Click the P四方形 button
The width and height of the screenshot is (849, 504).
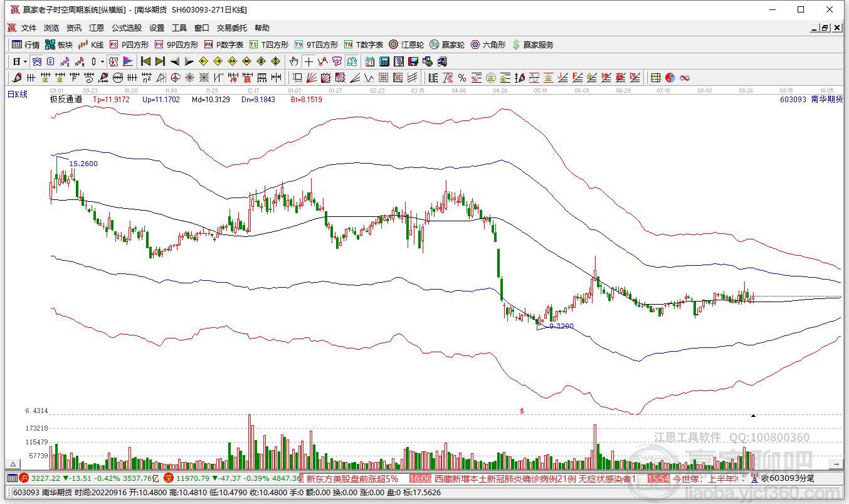click(x=129, y=45)
